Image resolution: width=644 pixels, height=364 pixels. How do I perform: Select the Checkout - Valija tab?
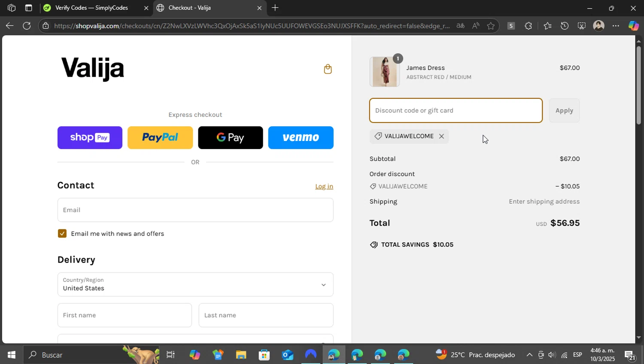tap(210, 8)
